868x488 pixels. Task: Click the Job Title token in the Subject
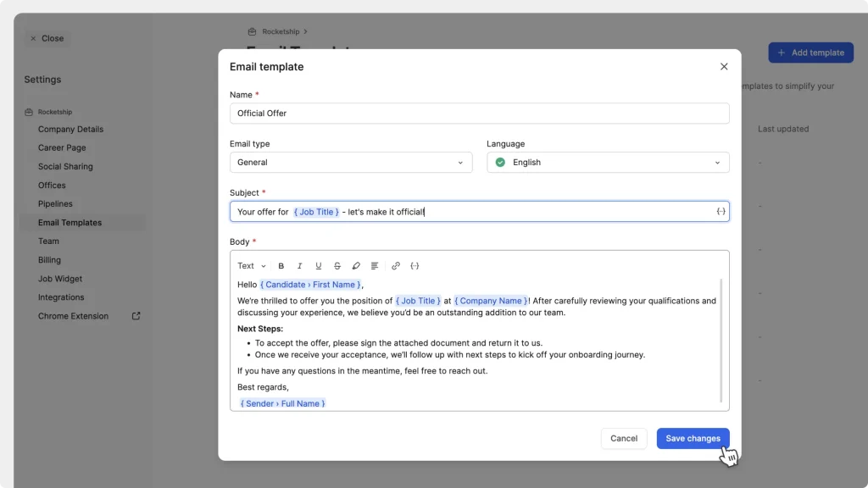pos(316,211)
